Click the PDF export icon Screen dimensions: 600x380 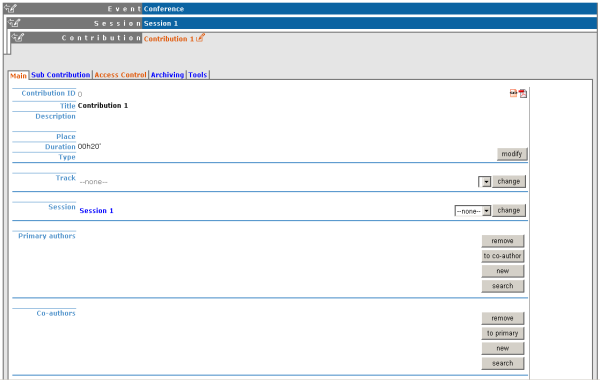(x=523, y=93)
